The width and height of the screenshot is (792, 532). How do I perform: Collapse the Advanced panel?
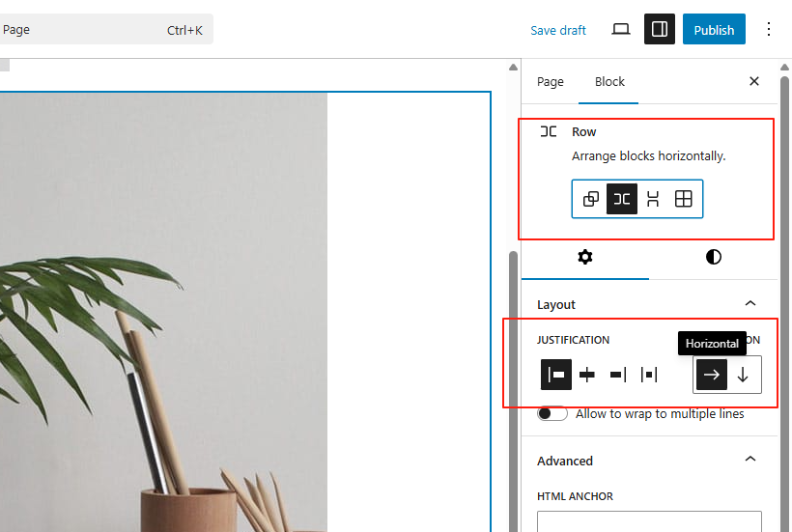click(x=750, y=461)
